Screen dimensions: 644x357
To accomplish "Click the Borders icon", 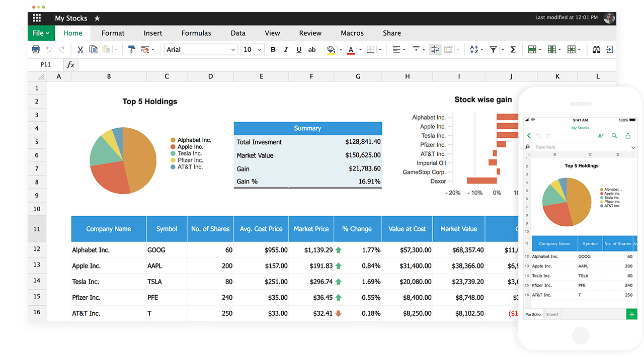I will [x=371, y=49].
